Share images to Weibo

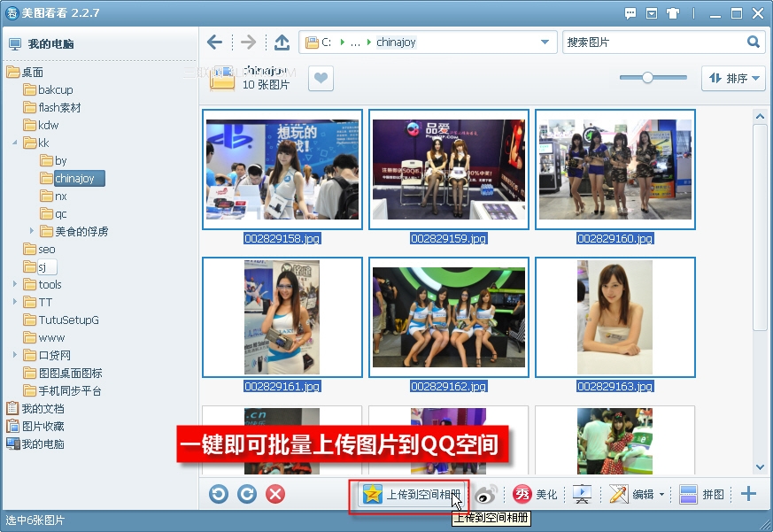(485, 494)
